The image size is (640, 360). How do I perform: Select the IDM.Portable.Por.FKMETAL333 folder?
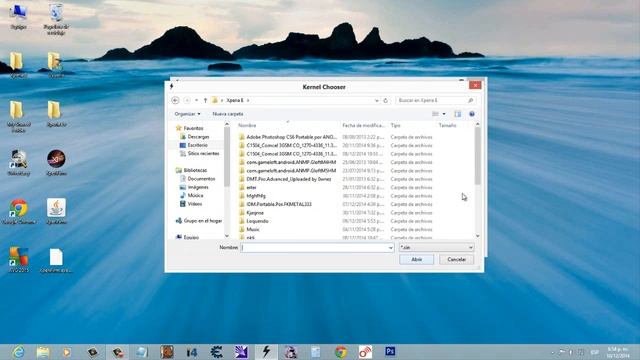[x=279, y=204]
